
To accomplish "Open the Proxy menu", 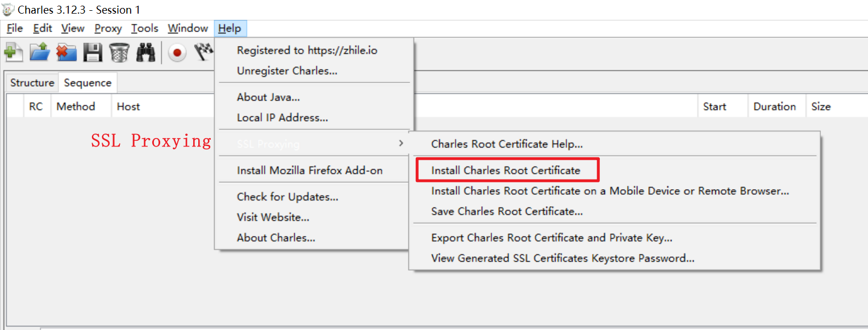I will click(108, 28).
